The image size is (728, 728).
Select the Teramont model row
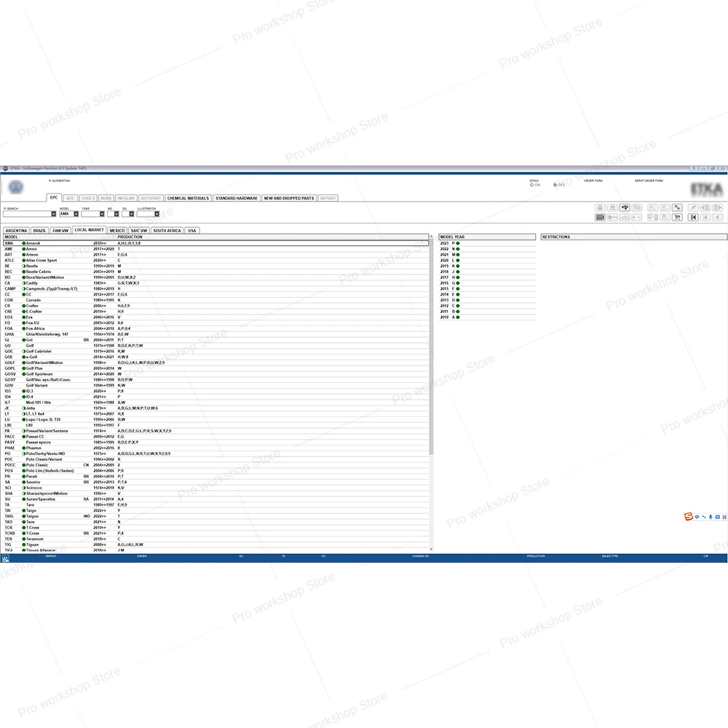click(216, 539)
